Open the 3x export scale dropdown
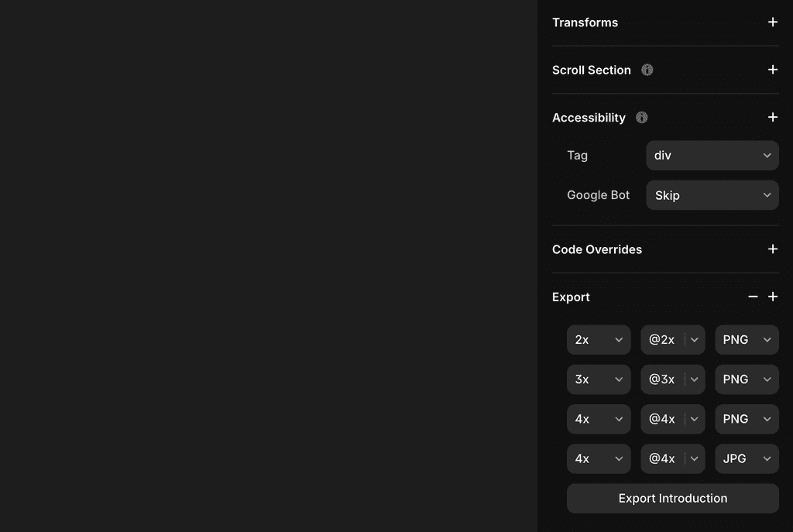The height and width of the screenshot is (532, 793). point(598,379)
